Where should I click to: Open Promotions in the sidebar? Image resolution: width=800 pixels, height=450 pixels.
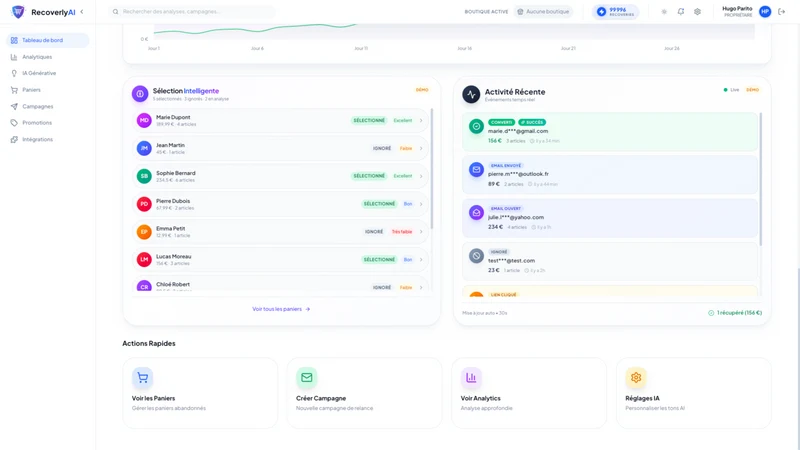(47, 123)
